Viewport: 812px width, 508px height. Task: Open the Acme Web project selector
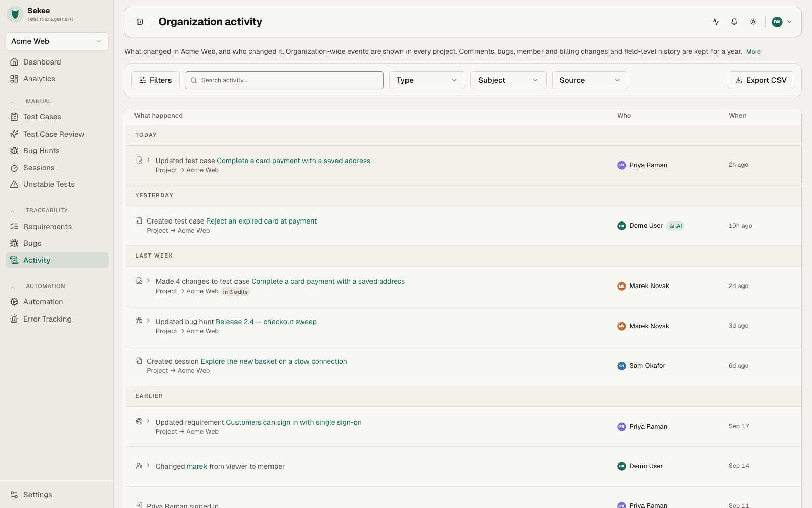coord(57,41)
